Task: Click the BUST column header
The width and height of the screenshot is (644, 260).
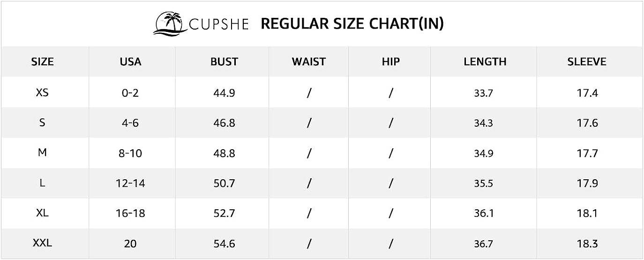Action: (224, 61)
